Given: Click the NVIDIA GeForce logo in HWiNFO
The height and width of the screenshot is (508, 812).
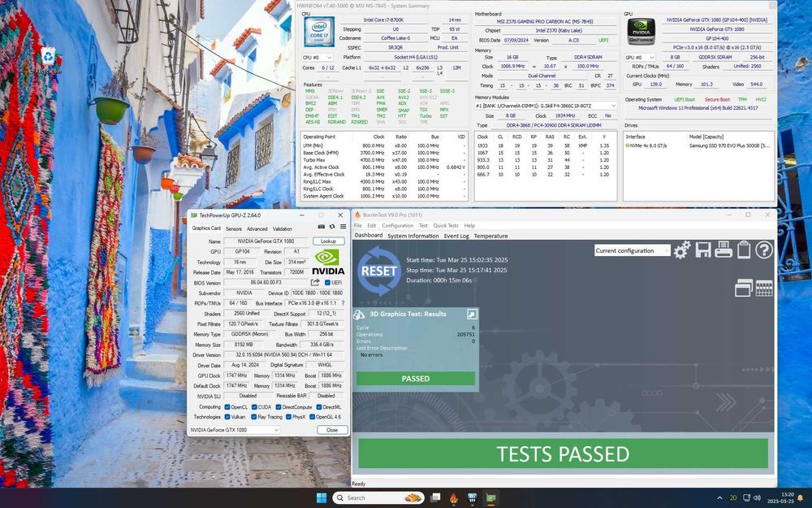Looking at the screenshot, I should tap(641, 32).
